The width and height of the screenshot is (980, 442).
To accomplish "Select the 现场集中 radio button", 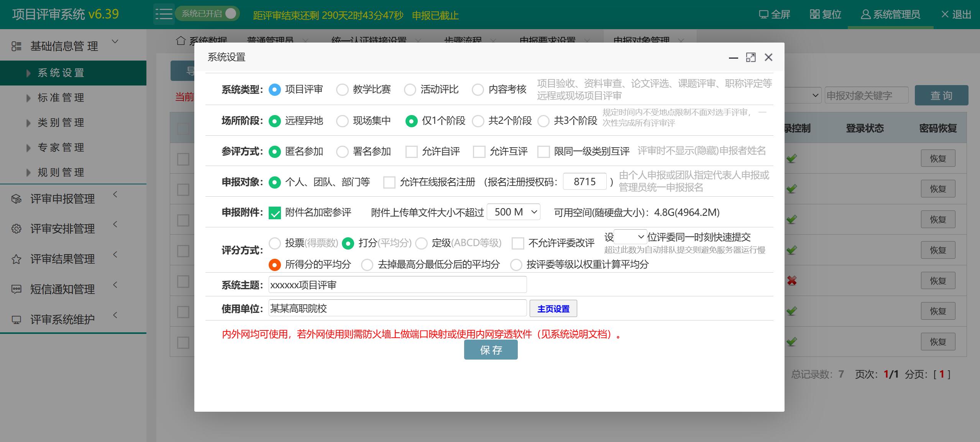I will tap(342, 121).
